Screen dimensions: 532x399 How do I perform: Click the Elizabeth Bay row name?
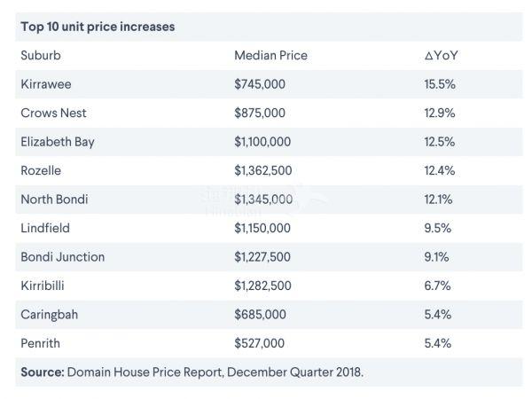click(x=59, y=142)
